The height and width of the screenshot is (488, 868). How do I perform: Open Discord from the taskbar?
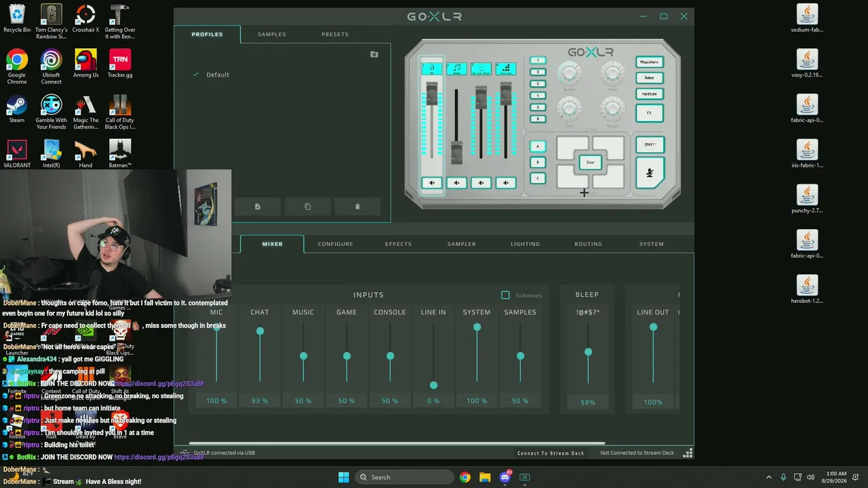click(x=505, y=477)
